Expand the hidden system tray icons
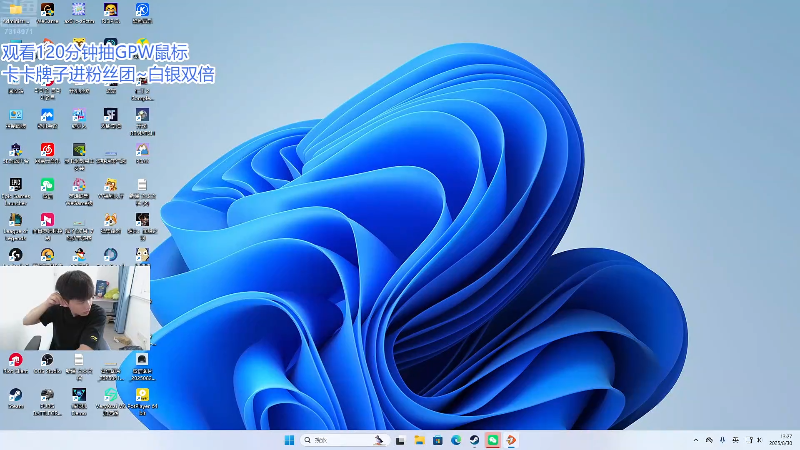 [696, 440]
